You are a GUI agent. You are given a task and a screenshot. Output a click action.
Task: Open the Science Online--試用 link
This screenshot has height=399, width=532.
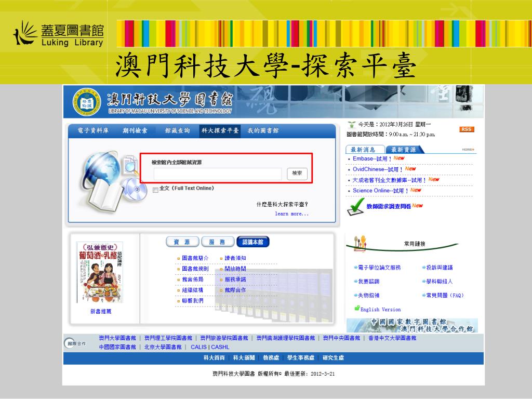click(381, 191)
